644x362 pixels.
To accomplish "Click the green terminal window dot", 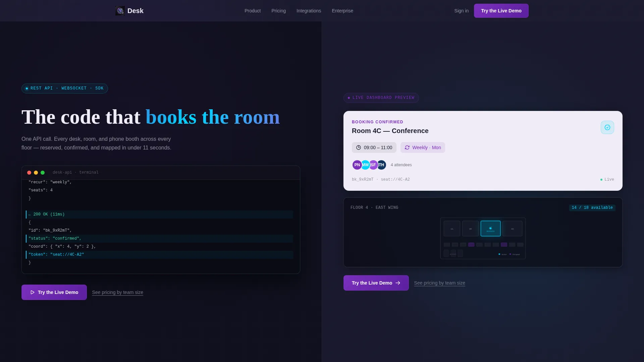I will [x=43, y=173].
